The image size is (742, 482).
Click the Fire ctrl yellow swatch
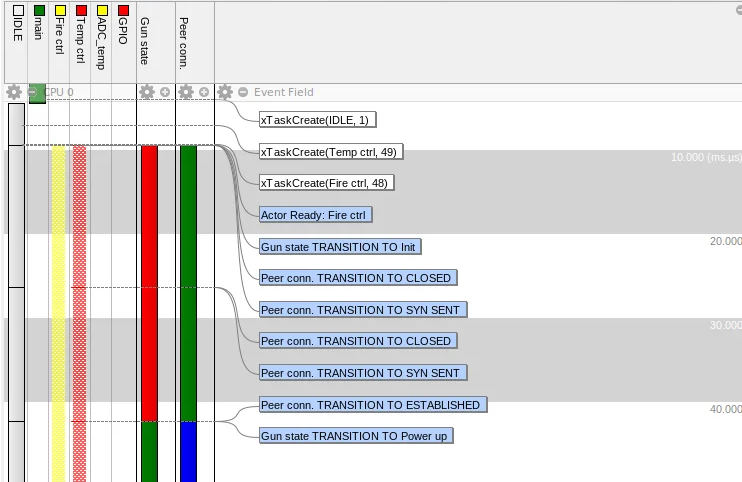pos(60,11)
